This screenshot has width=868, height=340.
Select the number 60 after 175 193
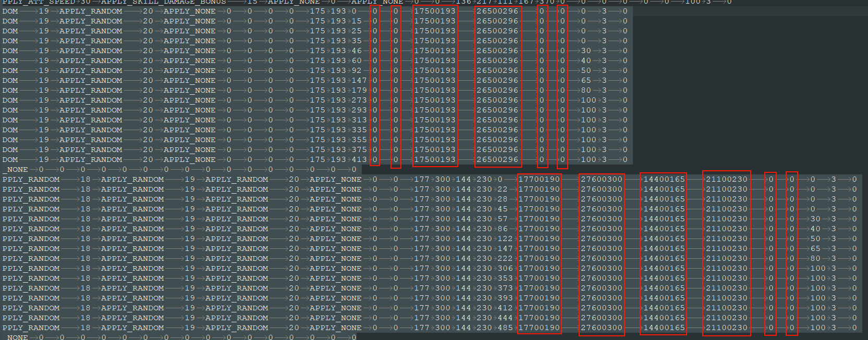pos(357,61)
